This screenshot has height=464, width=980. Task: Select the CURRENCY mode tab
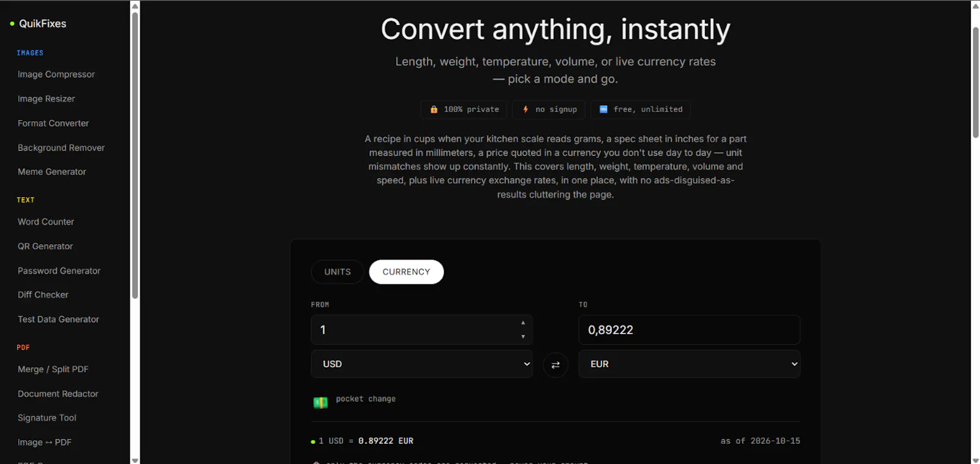406,272
